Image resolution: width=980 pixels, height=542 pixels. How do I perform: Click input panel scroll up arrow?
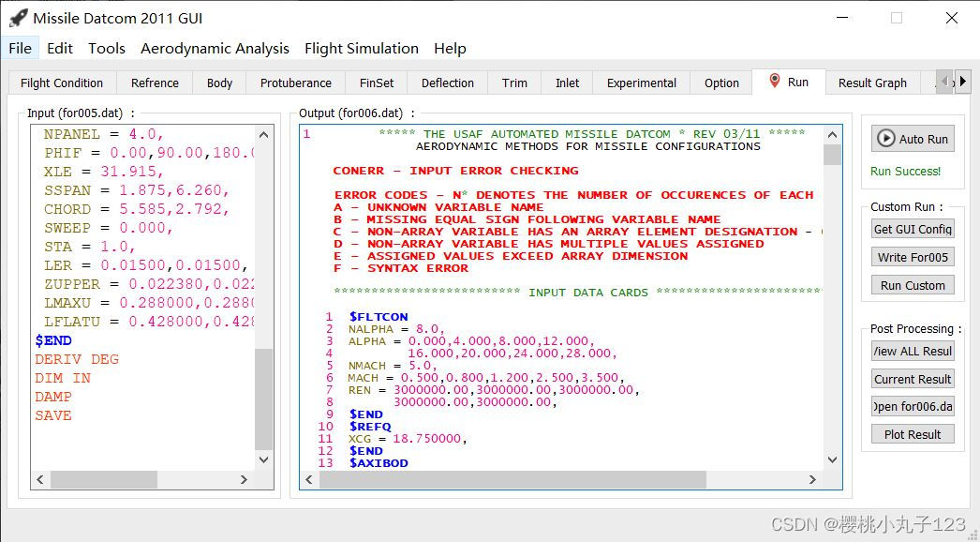264,135
